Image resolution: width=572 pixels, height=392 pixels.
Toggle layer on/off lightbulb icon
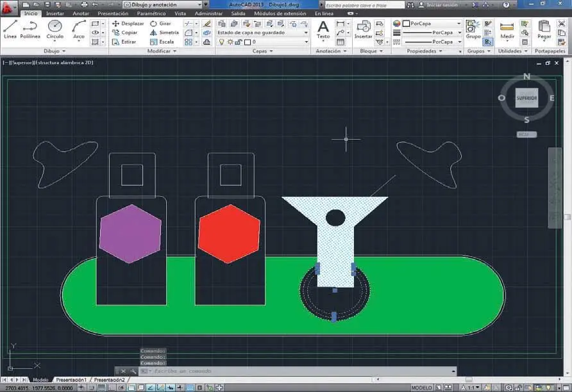click(221, 42)
